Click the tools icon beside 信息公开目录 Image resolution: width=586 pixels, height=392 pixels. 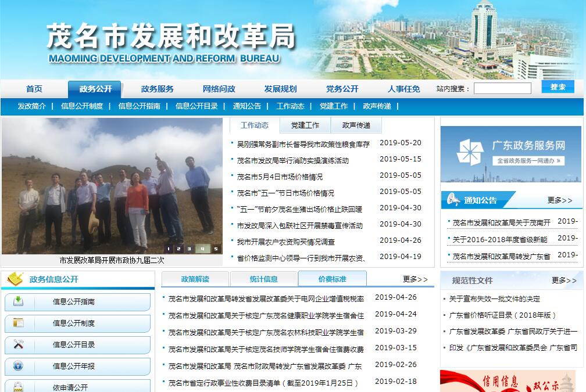click(18, 344)
